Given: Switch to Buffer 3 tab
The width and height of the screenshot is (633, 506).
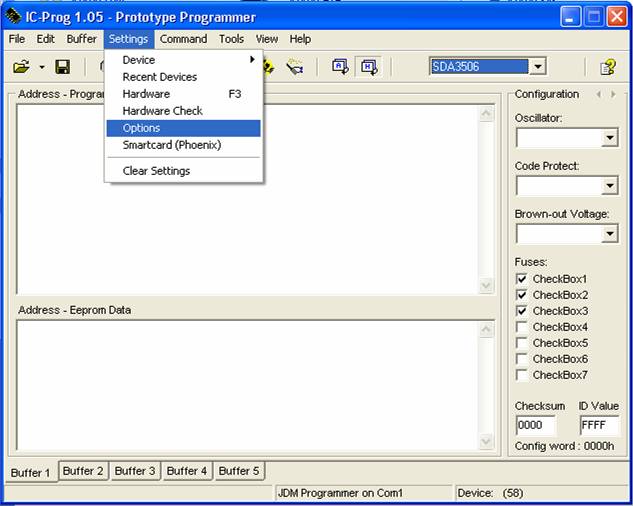Looking at the screenshot, I should [x=135, y=471].
